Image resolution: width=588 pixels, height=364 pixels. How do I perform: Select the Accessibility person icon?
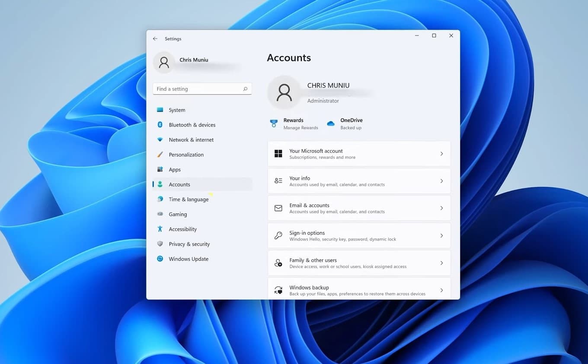point(160,229)
